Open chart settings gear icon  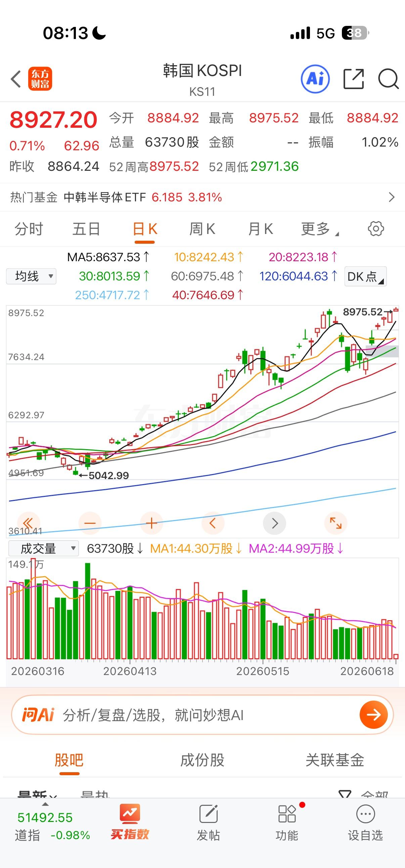pos(376,229)
